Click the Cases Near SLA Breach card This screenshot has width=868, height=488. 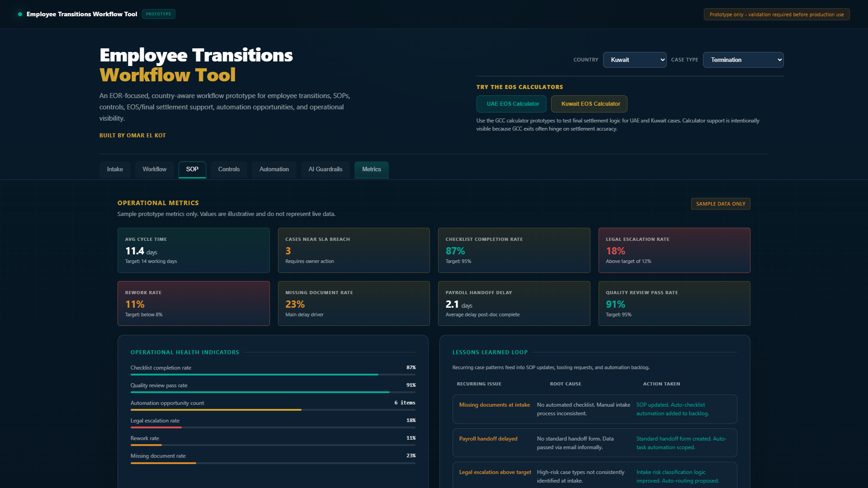click(354, 250)
